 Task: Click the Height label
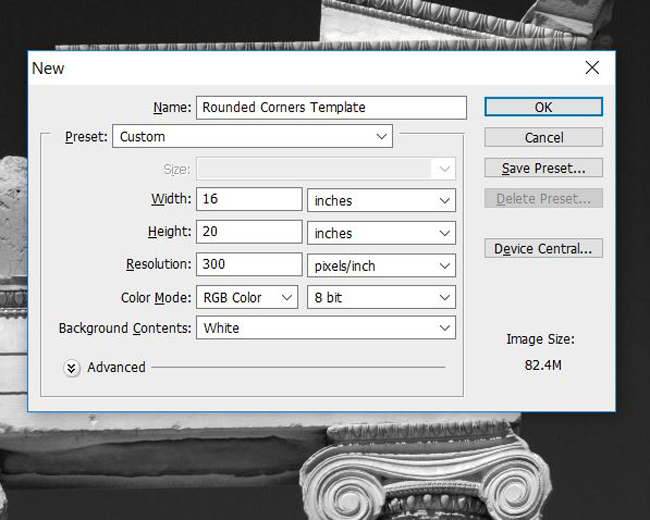pos(170,231)
